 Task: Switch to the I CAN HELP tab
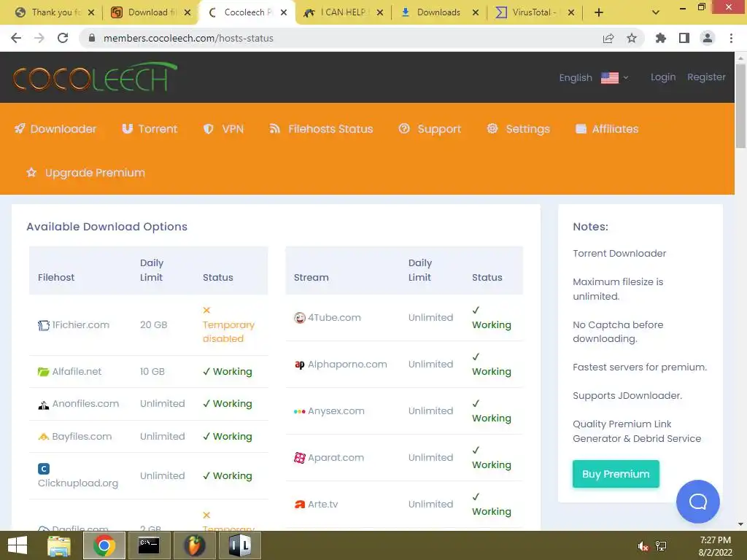[x=343, y=12]
